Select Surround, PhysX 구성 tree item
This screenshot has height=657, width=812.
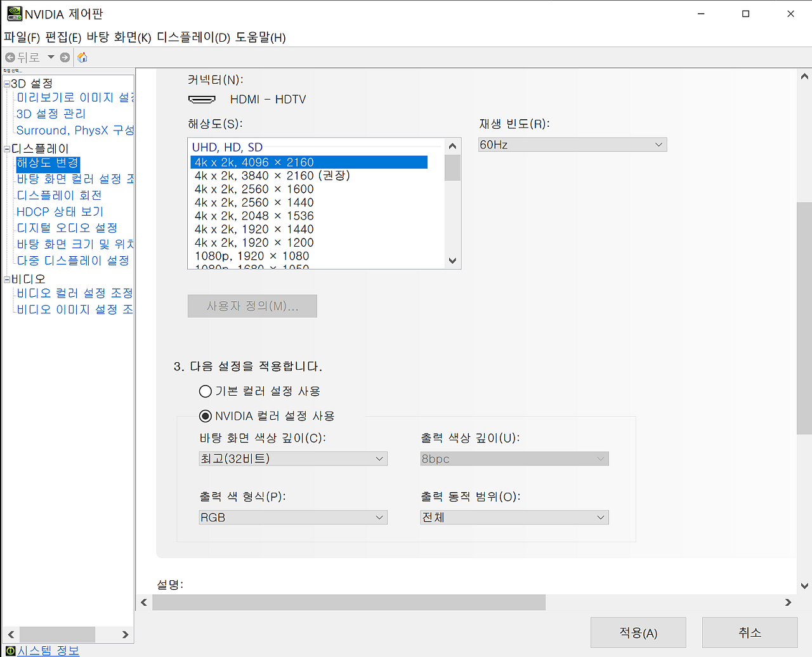(75, 131)
